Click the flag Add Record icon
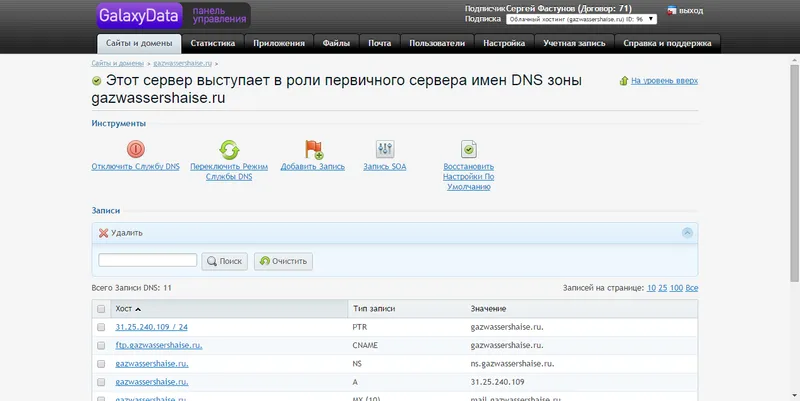This screenshot has width=800, height=401. 313,149
